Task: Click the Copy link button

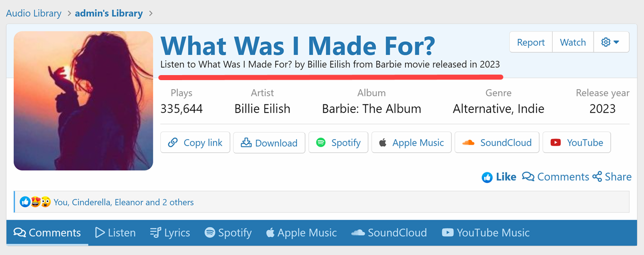Action: pos(195,143)
